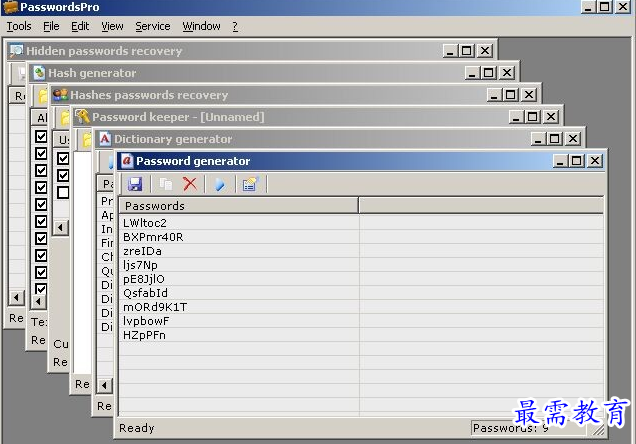Toggle the topmost checkbox in Hash generator list

click(x=41, y=136)
